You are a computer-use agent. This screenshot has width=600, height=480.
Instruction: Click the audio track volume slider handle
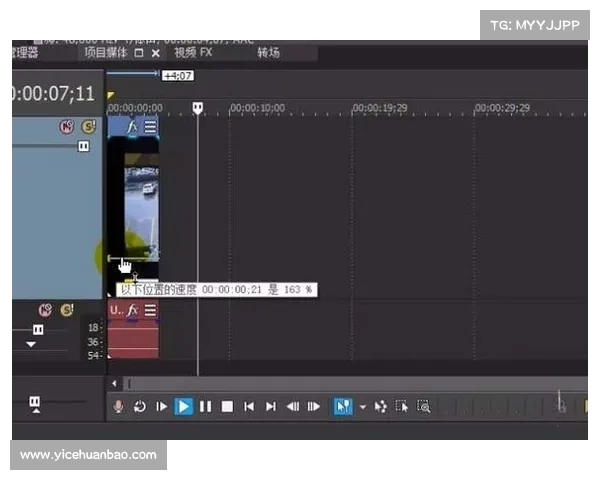tap(38, 329)
